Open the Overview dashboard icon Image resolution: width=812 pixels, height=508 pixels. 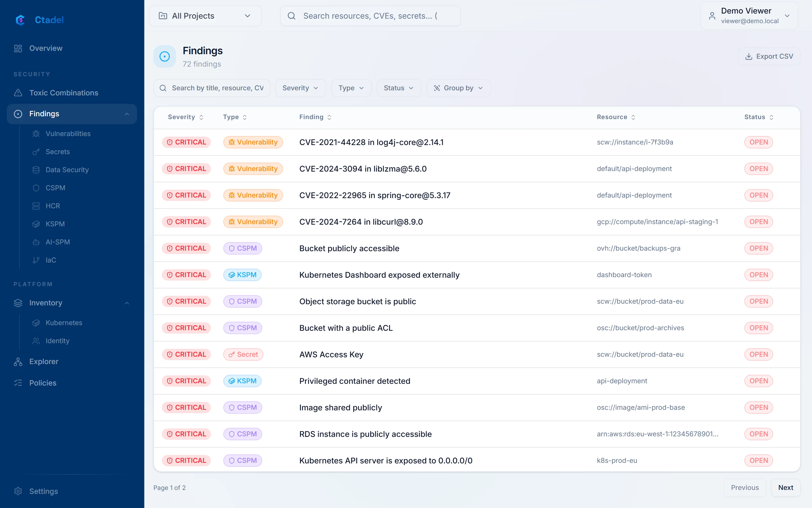point(18,48)
